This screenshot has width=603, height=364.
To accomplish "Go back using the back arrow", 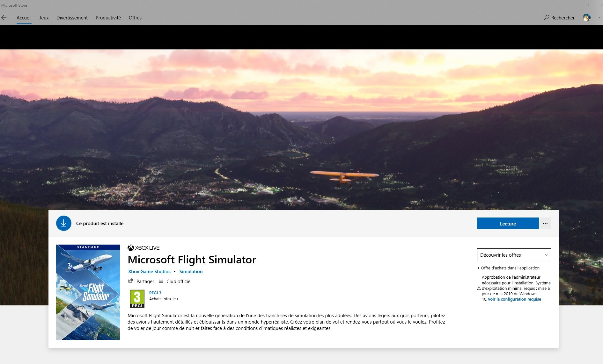I will 4,18.
